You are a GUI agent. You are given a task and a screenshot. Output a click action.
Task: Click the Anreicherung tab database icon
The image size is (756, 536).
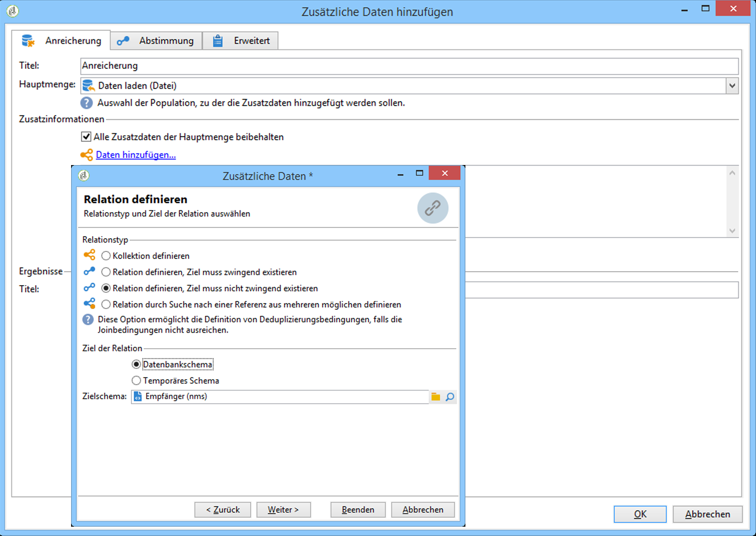coord(28,41)
